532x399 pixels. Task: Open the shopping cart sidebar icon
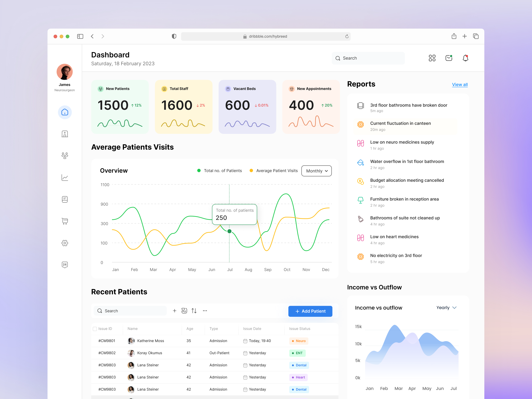click(x=65, y=221)
